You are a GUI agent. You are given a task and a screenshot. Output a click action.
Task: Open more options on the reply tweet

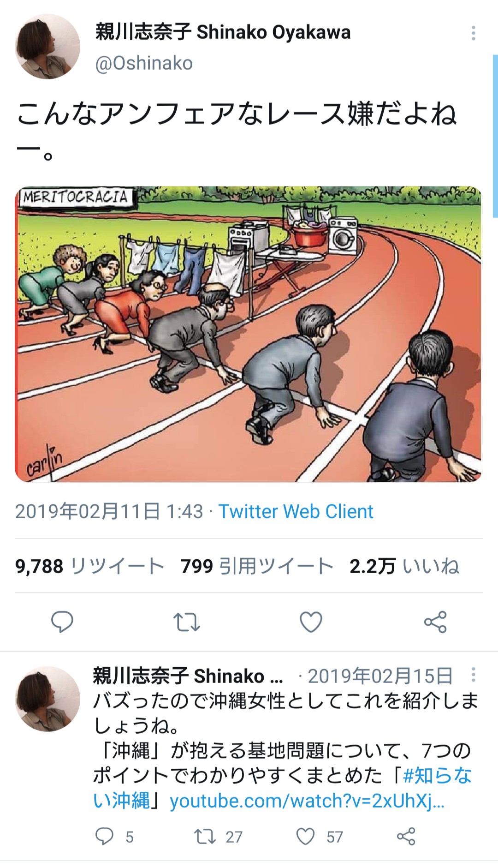tap(474, 675)
